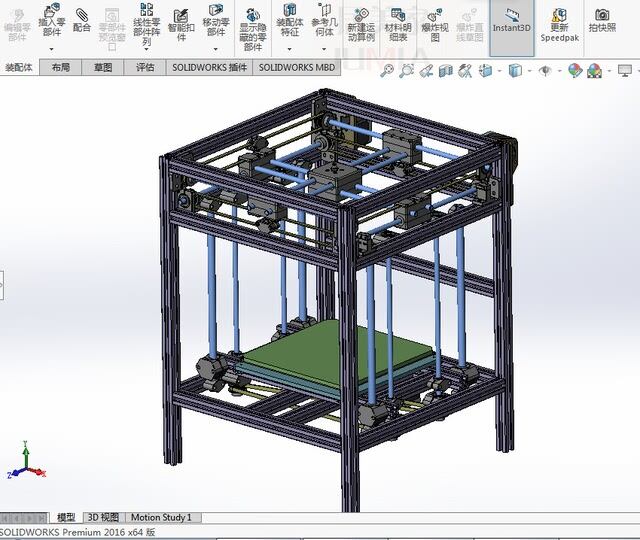Open the Smart Fasteners (智能扣件) tool

click(182, 22)
